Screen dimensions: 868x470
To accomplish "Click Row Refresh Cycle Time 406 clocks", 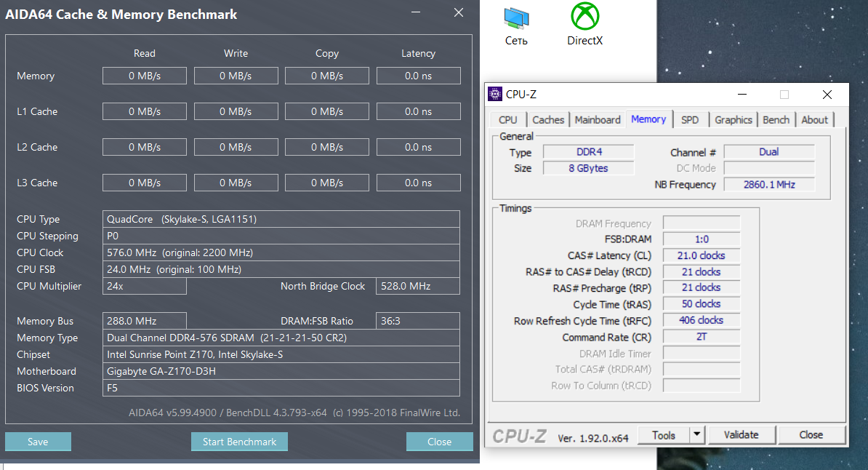I will (x=702, y=320).
